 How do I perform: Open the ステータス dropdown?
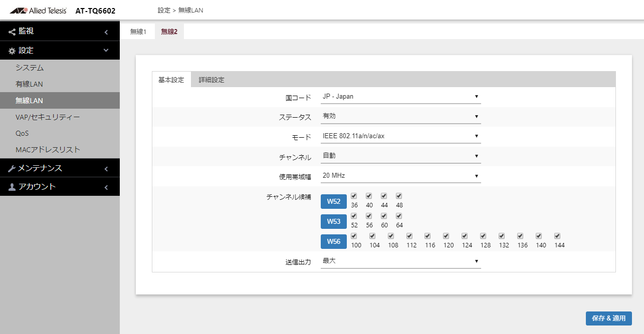click(400, 116)
